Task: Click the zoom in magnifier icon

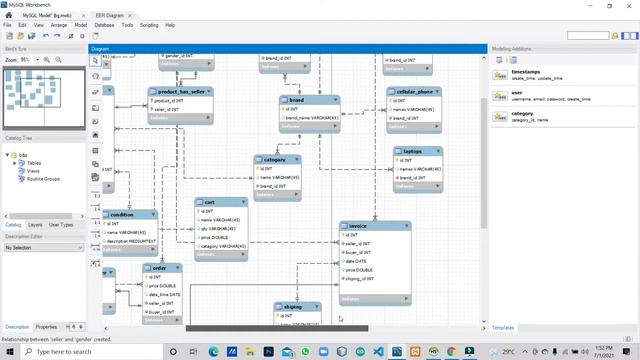Action: [x=47, y=60]
